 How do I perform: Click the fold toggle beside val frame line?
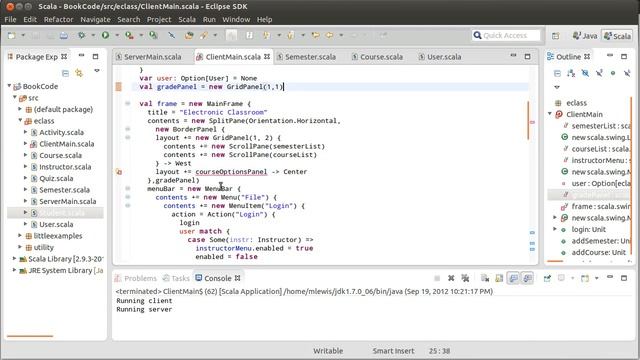127,104
